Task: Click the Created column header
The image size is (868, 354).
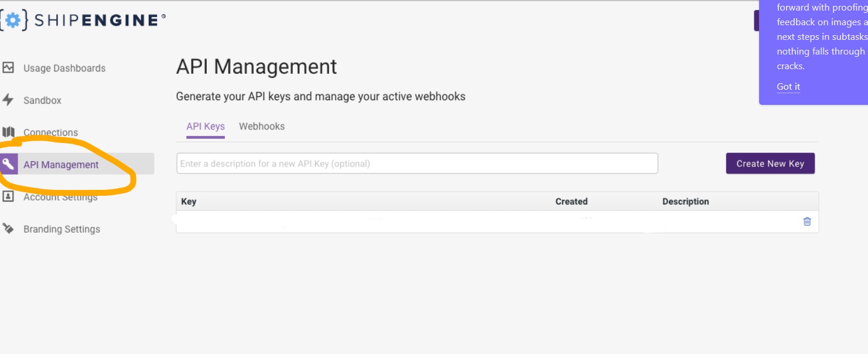Action: [x=571, y=202]
